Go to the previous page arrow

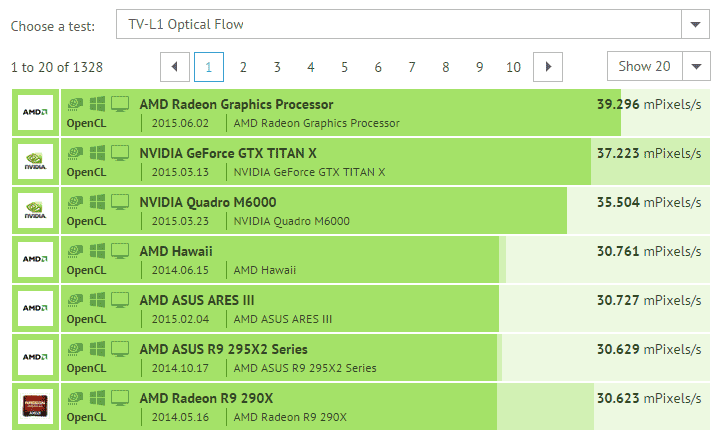pos(175,67)
